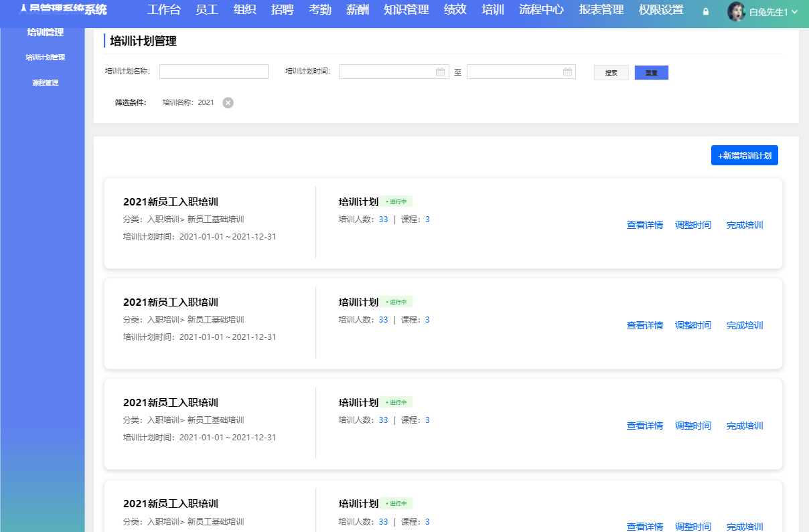The image size is (809, 532).
Task: Switch to the 工作台 section
Action: click(x=164, y=10)
